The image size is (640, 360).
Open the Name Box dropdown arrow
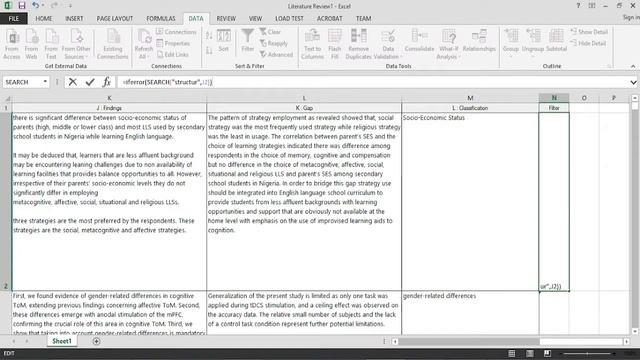(x=45, y=82)
